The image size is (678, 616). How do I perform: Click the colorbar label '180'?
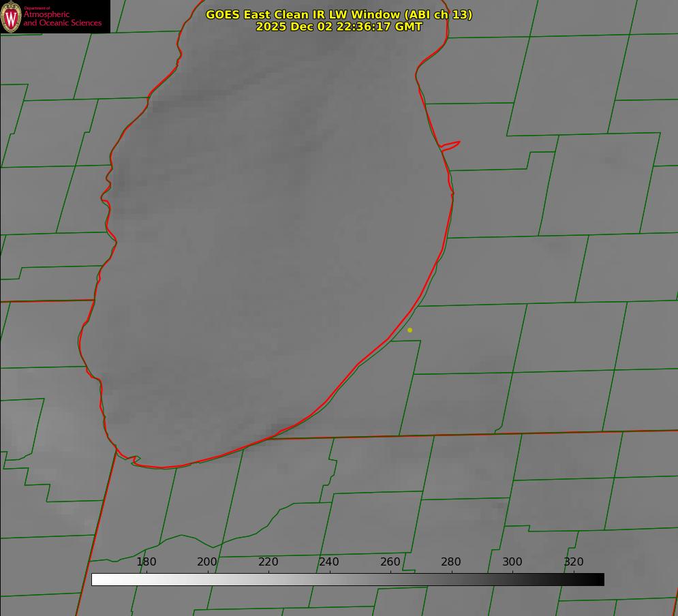[146, 561]
